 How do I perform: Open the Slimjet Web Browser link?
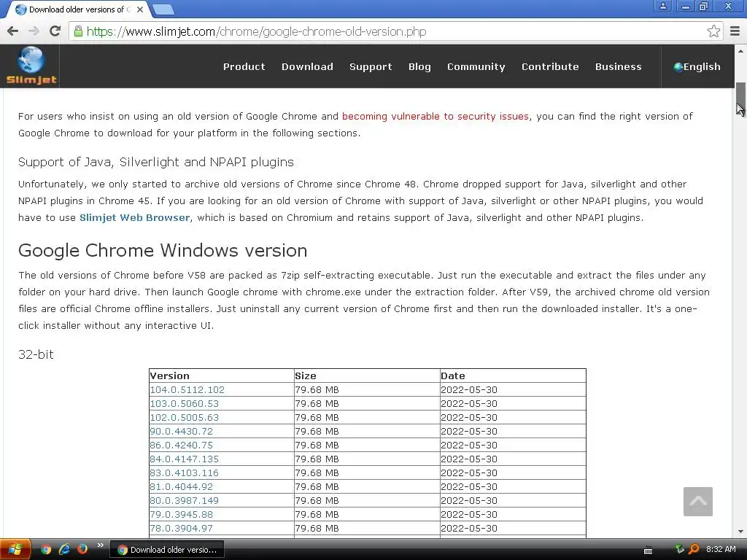click(x=135, y=217)
